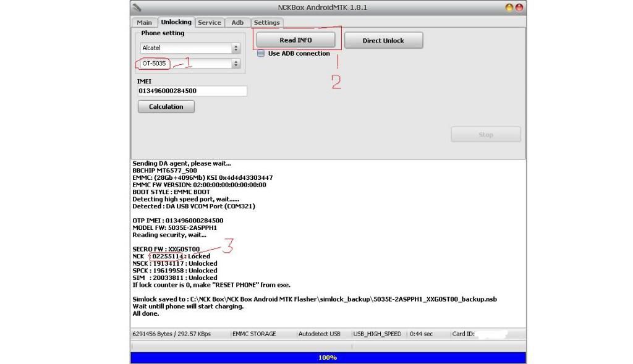Image resolution: width=633 pixels, height=364 pixels.
Task: Close the NCKBox AndroidMTK window
Action: tap(519, 7)
